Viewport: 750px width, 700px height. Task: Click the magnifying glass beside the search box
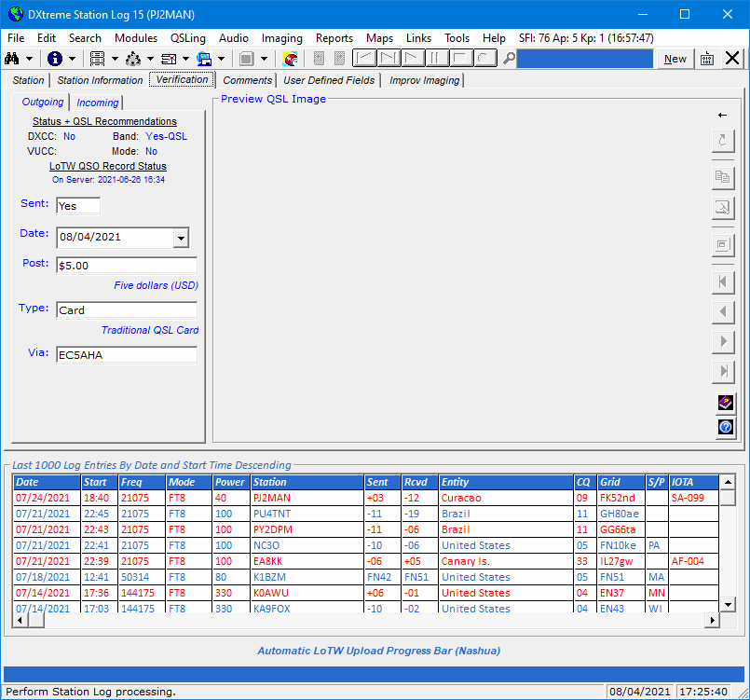point(511,58)
